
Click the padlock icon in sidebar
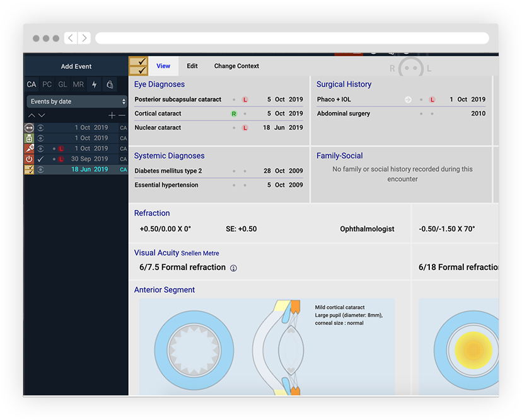[110, 85]
